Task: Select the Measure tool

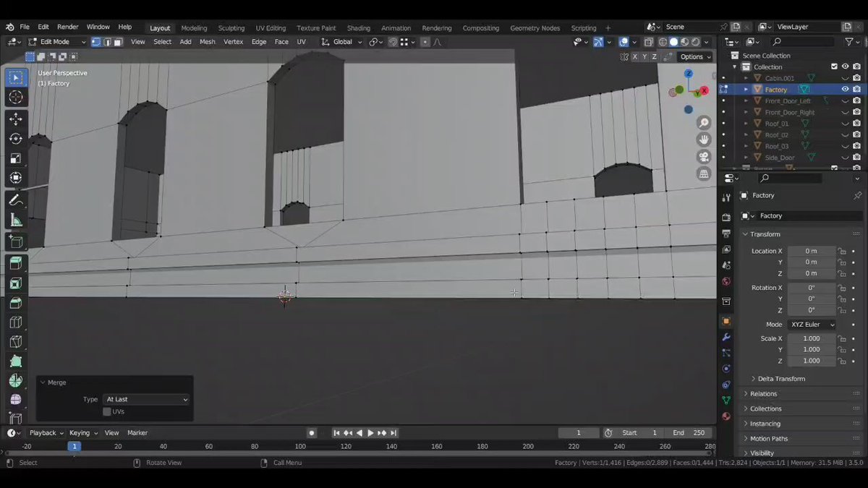Action: tap(16, 220)
